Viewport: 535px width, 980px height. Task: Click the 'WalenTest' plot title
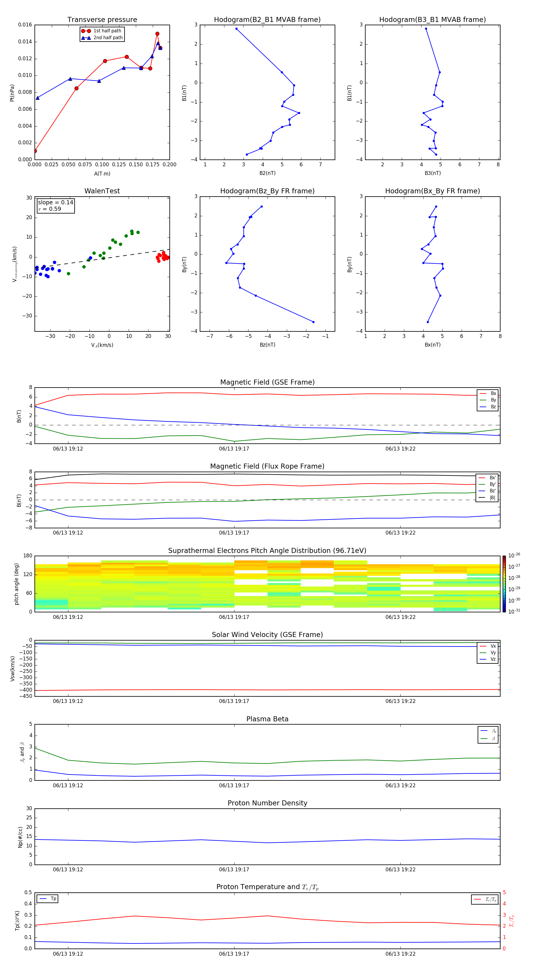pos(102,191)
